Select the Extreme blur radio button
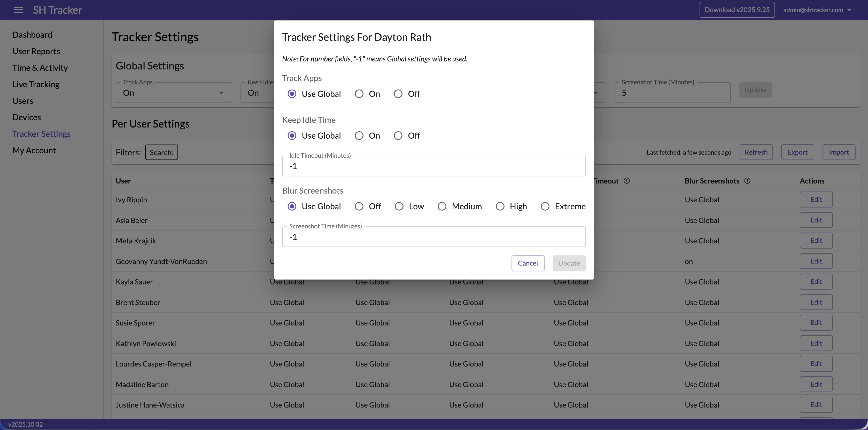Image resolution: width=868 pixels, height=430 pixels. [x=545, y=206]
